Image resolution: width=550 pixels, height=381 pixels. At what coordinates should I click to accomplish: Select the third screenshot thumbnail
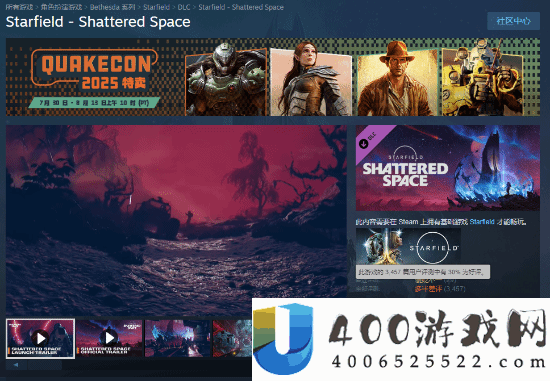click(177, 338)
